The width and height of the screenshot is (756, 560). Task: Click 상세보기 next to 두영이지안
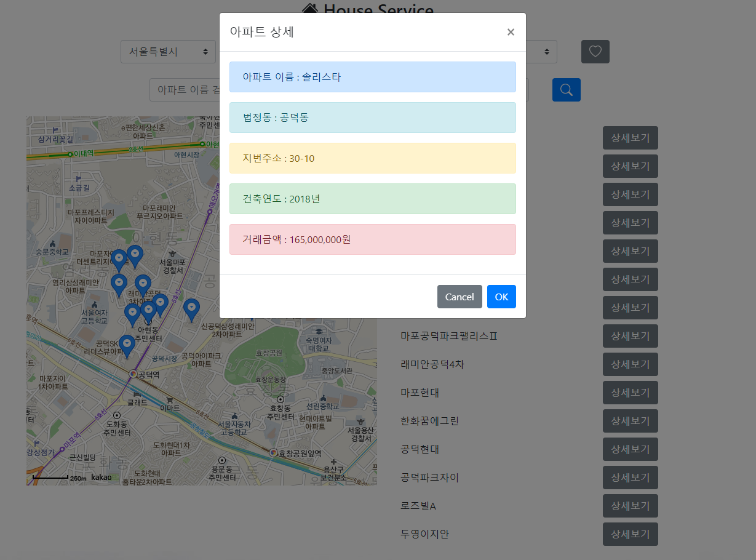(630, 534)
